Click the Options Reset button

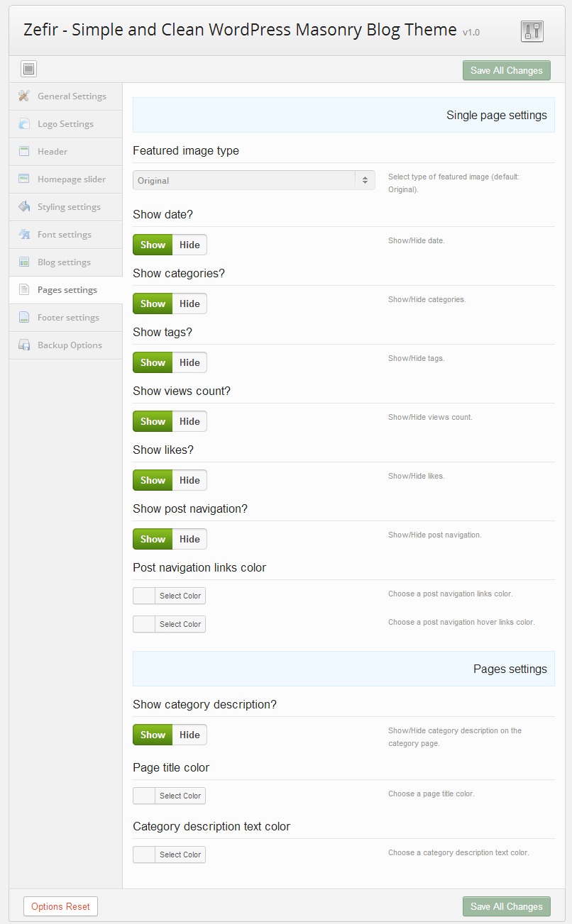(x=60, y=906)
